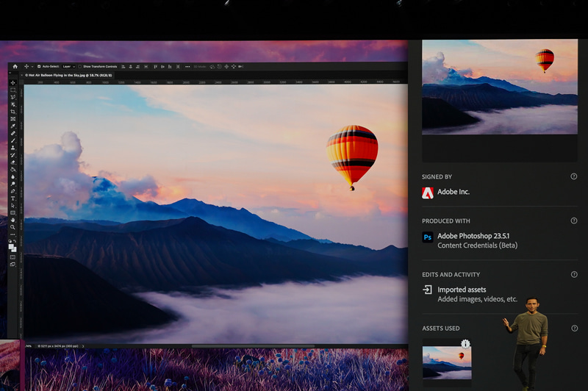This screenshot has height=391, width=588.
Task: Select the Crop tool
Action: pos(12,112)
